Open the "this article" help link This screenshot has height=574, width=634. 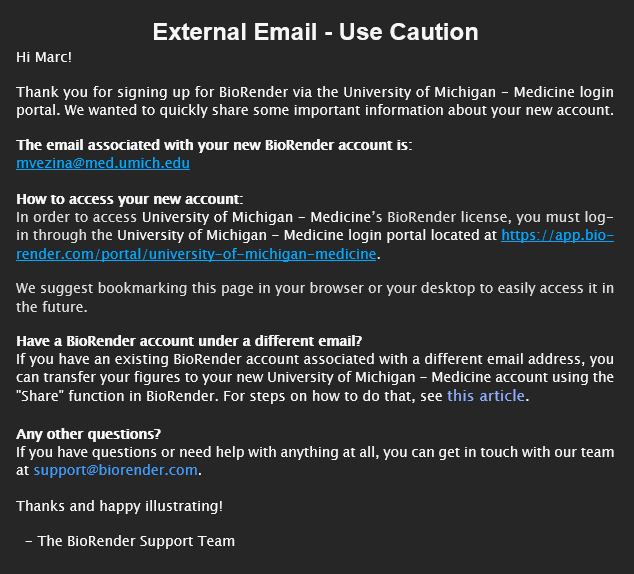tap(485, 395)
